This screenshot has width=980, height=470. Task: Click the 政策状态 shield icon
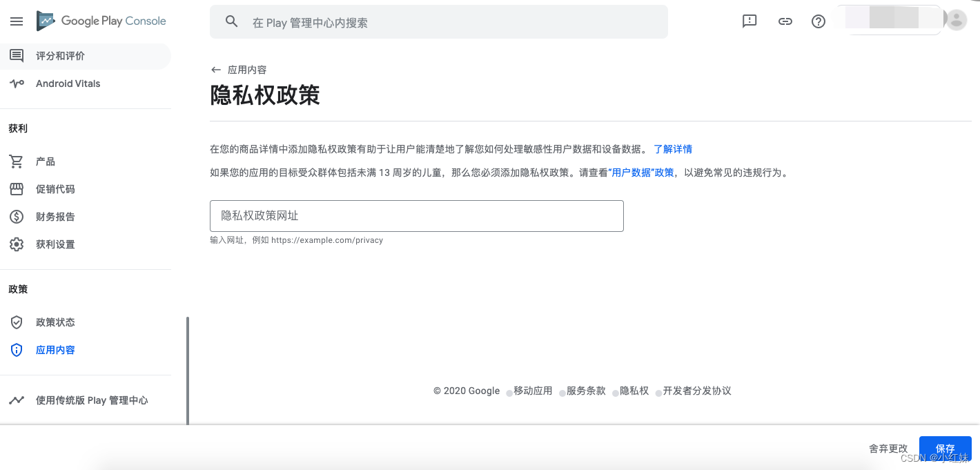[x=16, y=322]
